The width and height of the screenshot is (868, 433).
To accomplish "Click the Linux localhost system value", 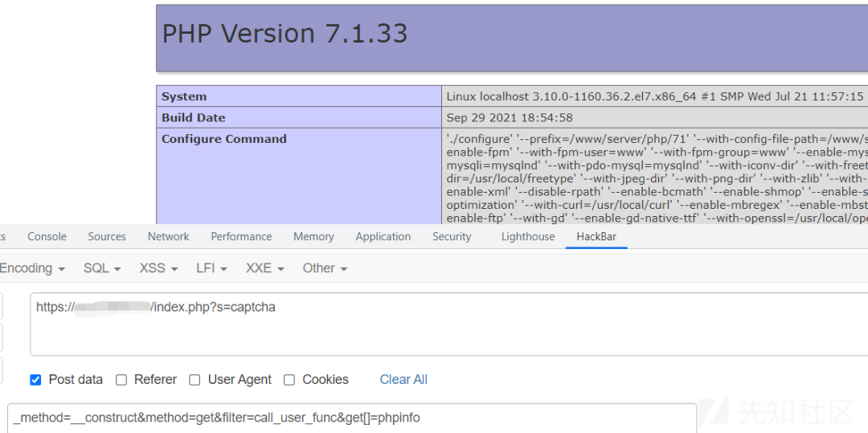I will [655, 96].
